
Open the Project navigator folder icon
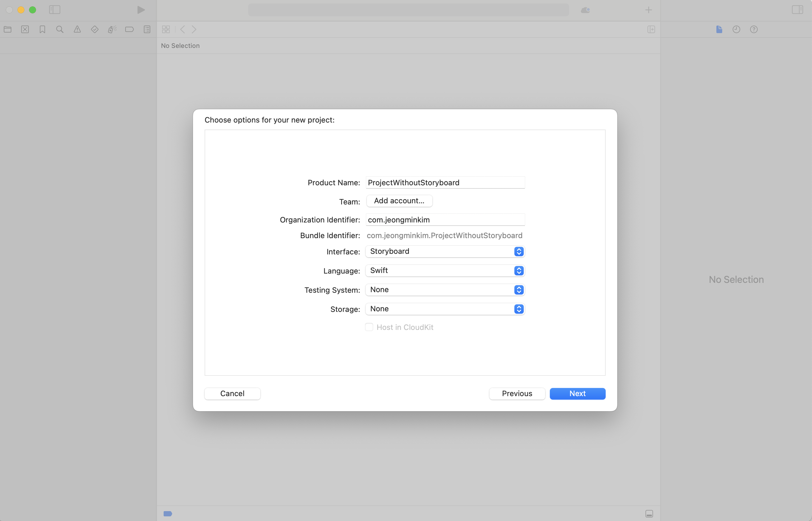point(8,29)
